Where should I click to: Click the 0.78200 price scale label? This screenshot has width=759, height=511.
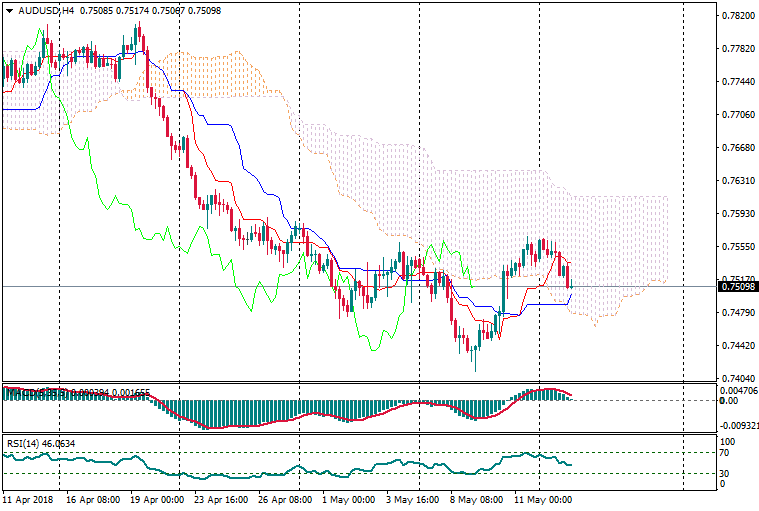coord(736,16)
